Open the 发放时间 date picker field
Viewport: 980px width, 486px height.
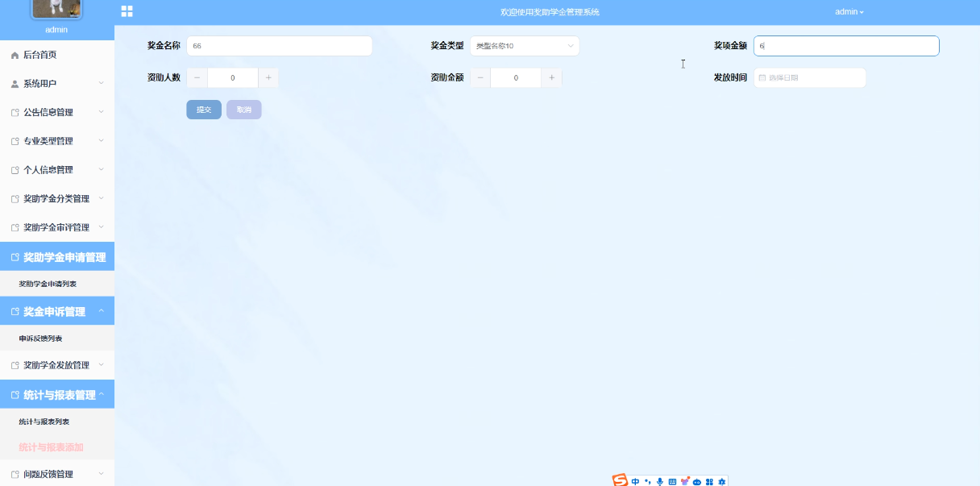tap(810, 77)
